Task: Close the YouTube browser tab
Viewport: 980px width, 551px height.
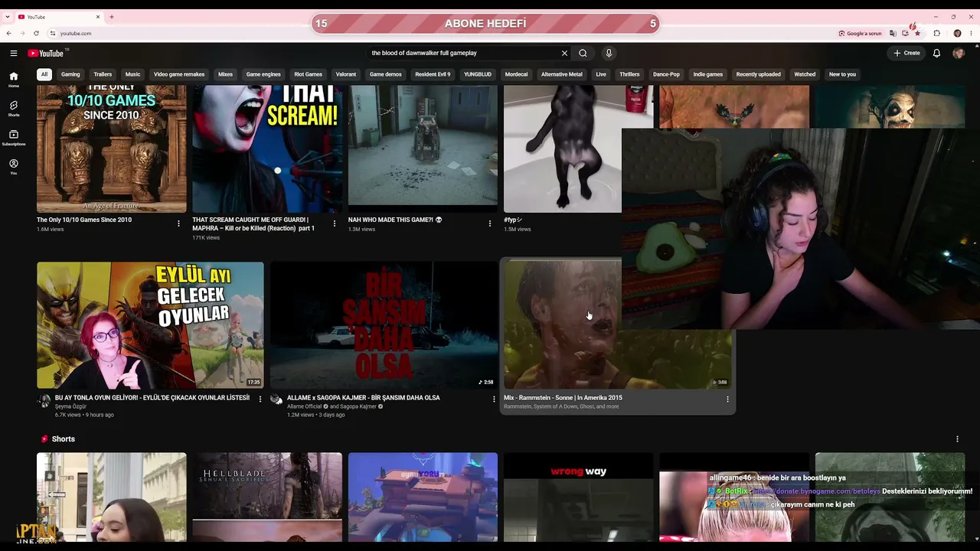Action: pos(99,16)
